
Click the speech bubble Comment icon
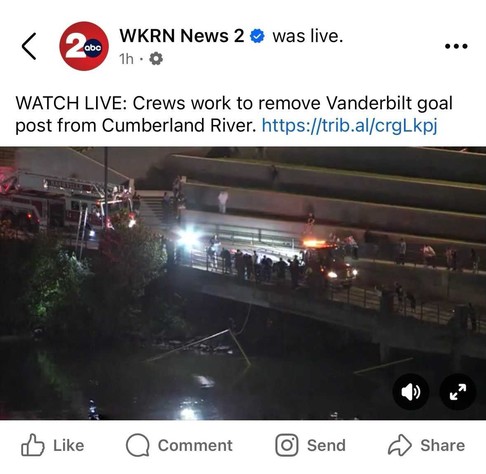point(137,445)
